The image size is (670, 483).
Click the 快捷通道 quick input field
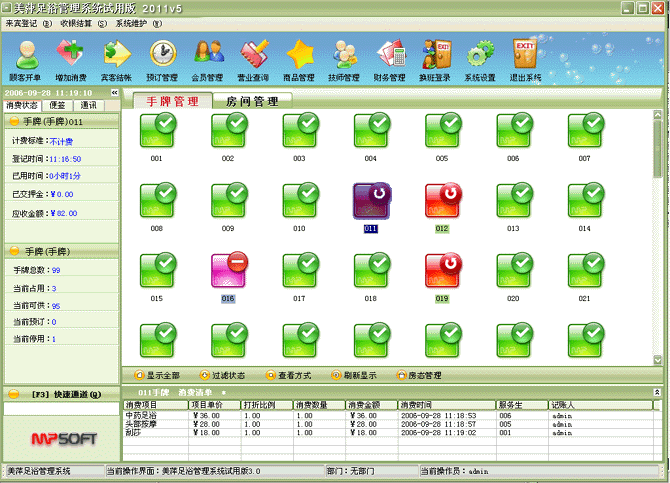click(60, 409)
